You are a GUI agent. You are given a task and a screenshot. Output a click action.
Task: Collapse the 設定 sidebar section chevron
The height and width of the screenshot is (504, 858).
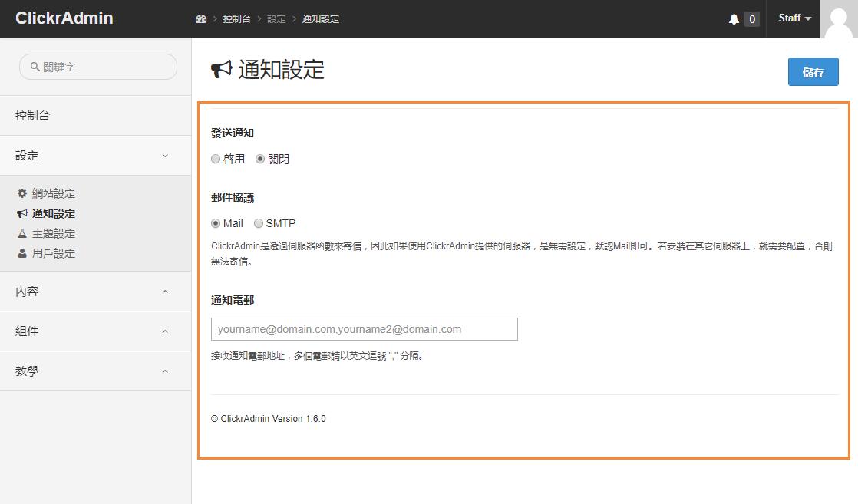tap(165, 156)
